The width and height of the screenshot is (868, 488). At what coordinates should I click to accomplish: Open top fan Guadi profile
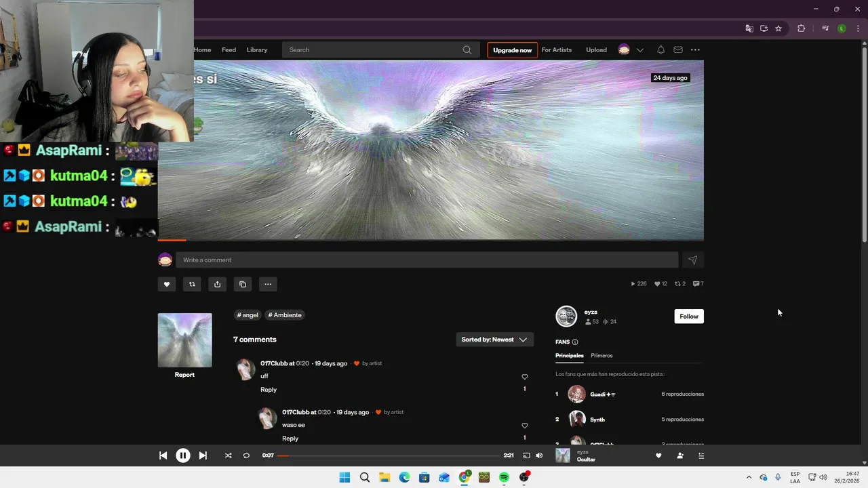pyautogui.click(x=603, y=394)
